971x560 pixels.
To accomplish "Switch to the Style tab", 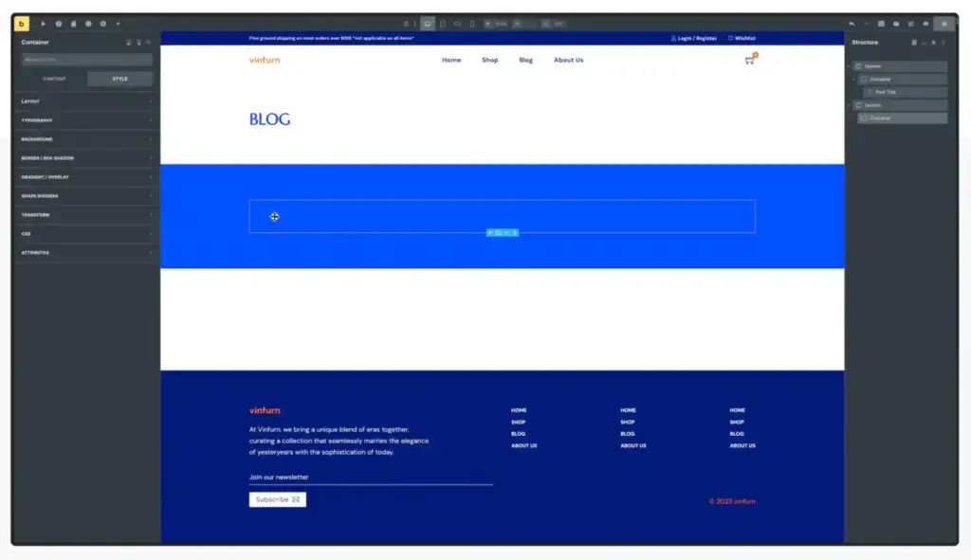I will pos(119,79).
